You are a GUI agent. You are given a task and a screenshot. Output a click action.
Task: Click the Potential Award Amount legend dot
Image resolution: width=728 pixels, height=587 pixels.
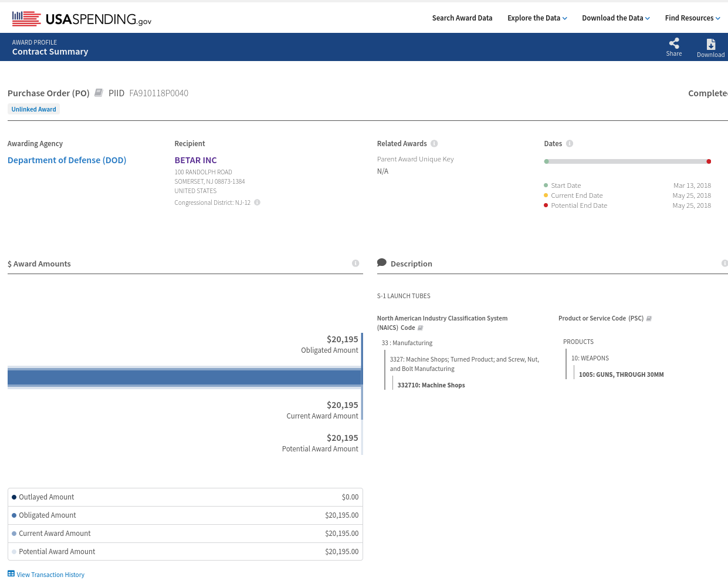(14, 552)
